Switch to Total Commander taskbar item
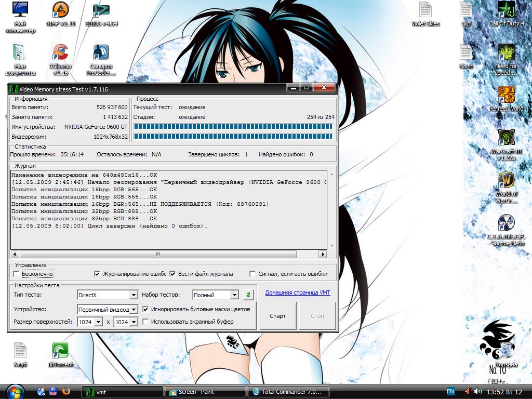This screenshot has width=532, height=399. tap(289, 392)
